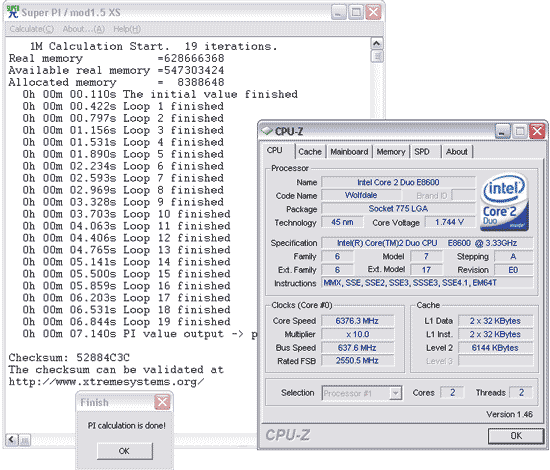Click the scroll up arrow in Super PI

click(376, 43)
